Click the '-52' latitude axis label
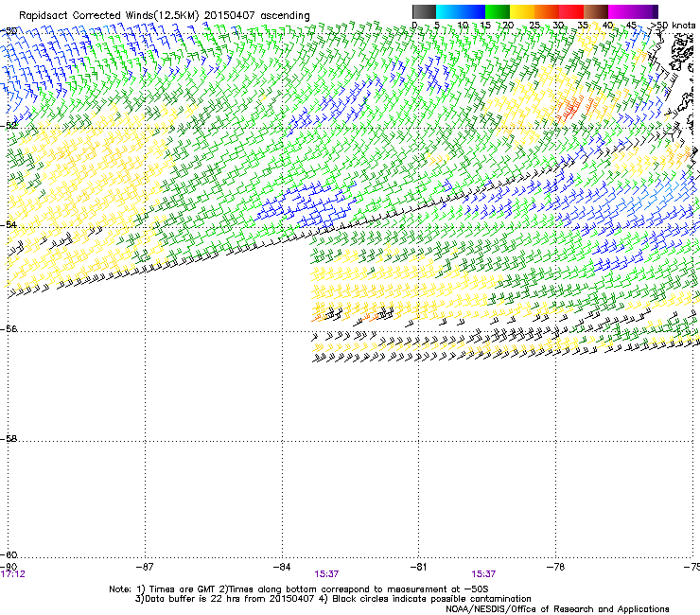Screen dimensions: 700x615 pyautogui.click(x=9, y=126)
